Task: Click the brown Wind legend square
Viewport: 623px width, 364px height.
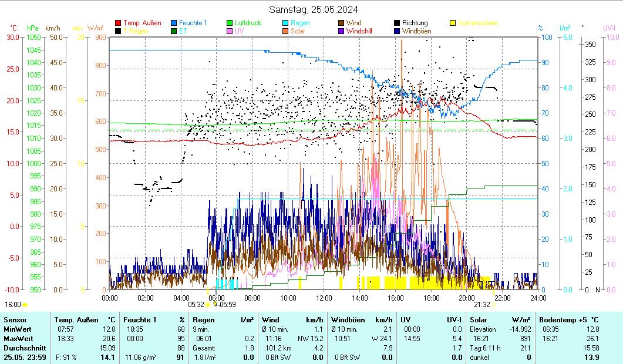Action: pyautogui.click(x=341, y=23)
